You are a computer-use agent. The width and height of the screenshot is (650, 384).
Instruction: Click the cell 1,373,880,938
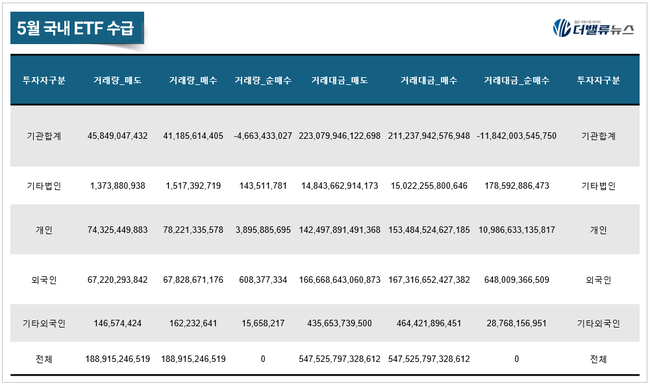click(117, 186)
